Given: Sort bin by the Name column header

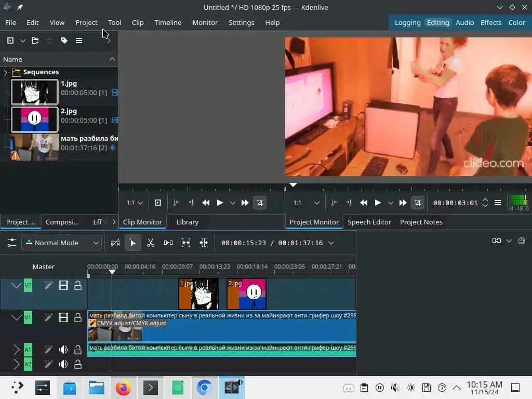Looking at the screenshot, I should coord(59,59).
